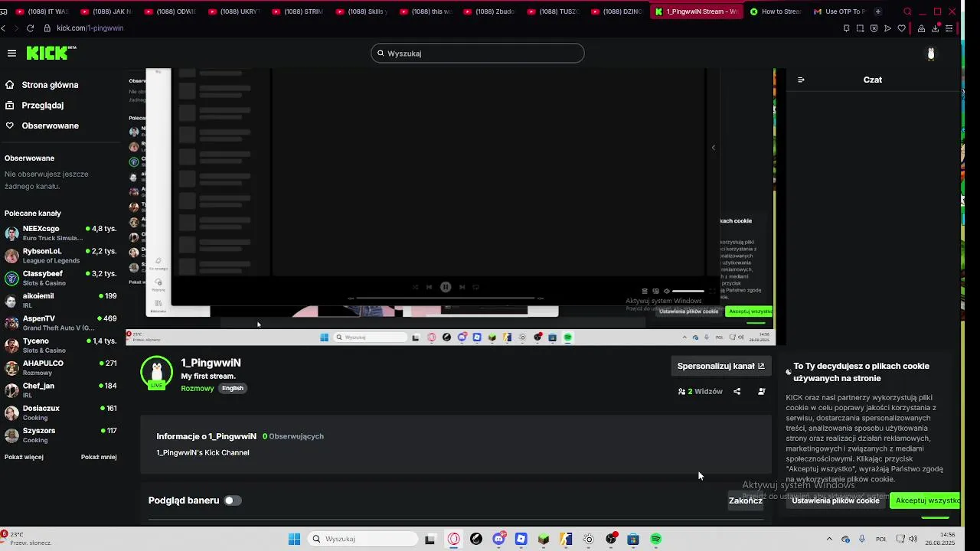Click the POL language indicator in the tray
980x551 pixels.
(880, 539)
